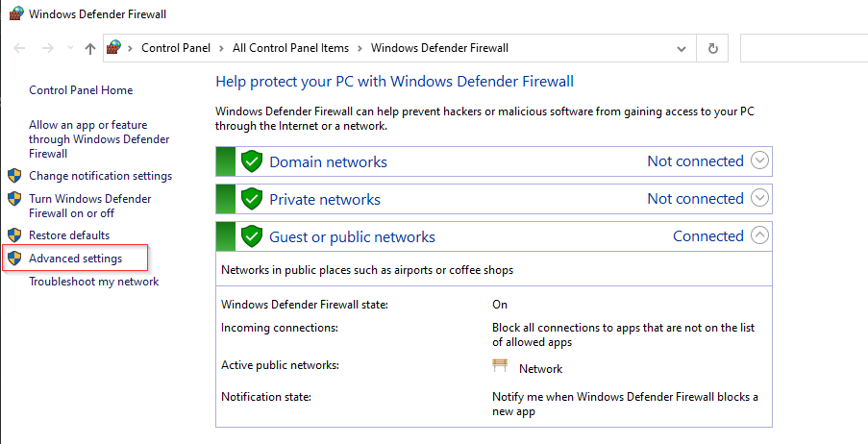Click the firewall icon in the address bar
The width and height of the screenshot is (868, 444).
click(x=114, y=48)
